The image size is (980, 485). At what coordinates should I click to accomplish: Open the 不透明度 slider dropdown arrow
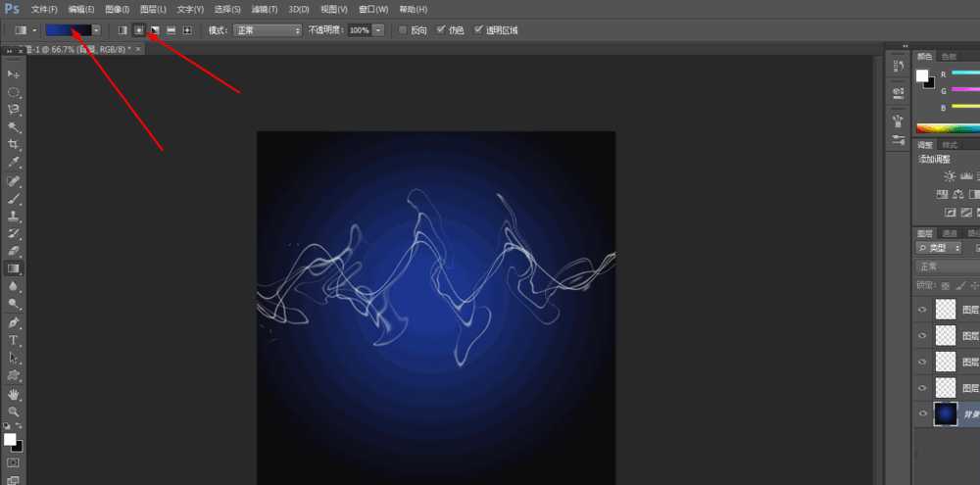(x=377, y=30)
